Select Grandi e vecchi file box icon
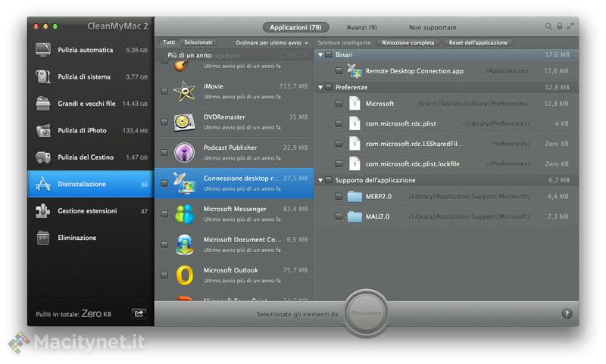This screenshot has width=606, height=364. pyautogui.click(x=43, y=104)
